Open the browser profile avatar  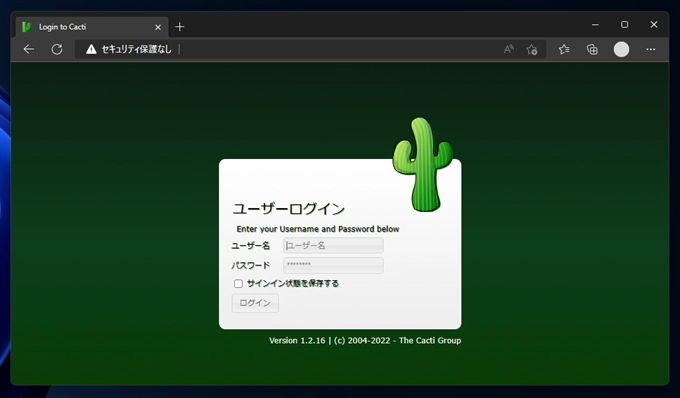(621, 49)
